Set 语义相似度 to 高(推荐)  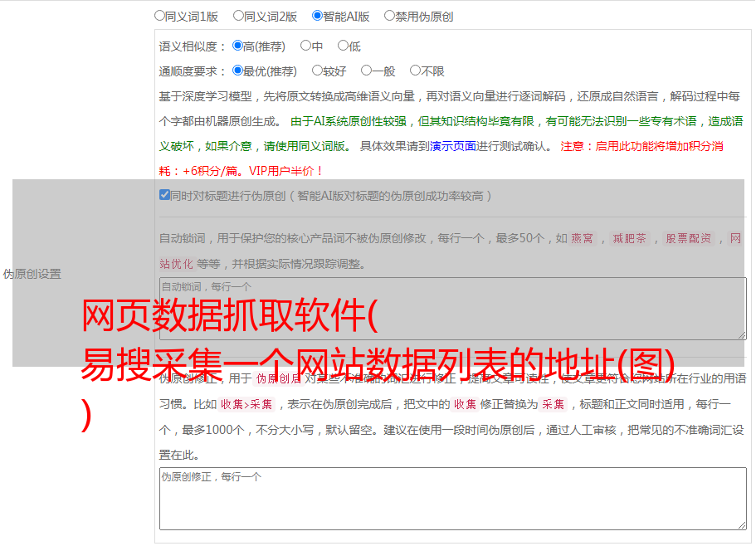point(237,46)
